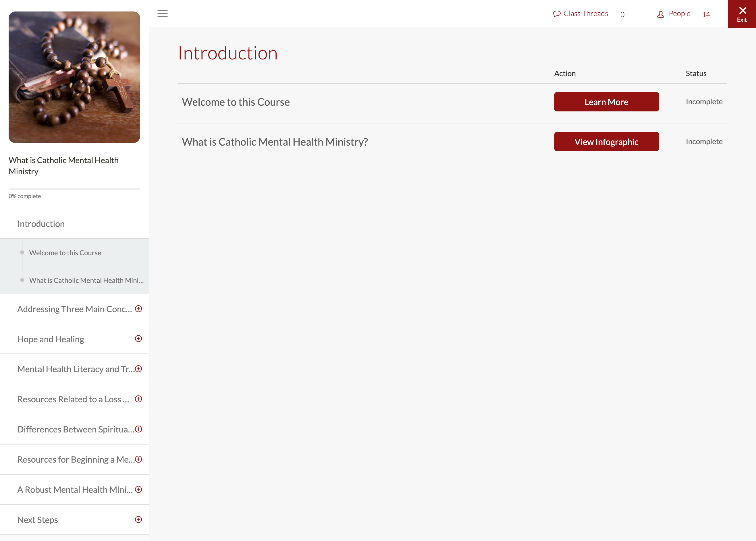
Task: Open What is Catholic Mental Health Mini... sidebar item
Action: coord(86,280)
